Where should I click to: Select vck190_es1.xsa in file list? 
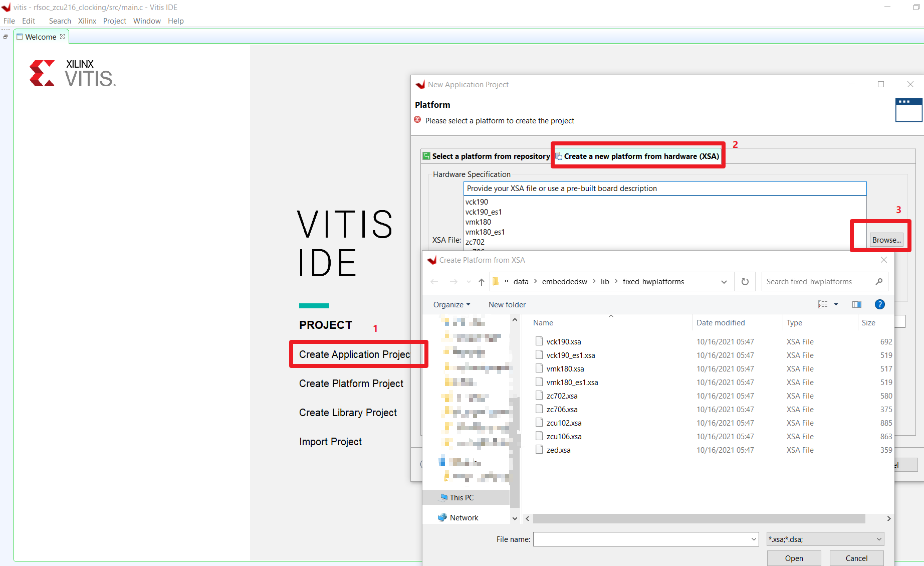(571, 355)
